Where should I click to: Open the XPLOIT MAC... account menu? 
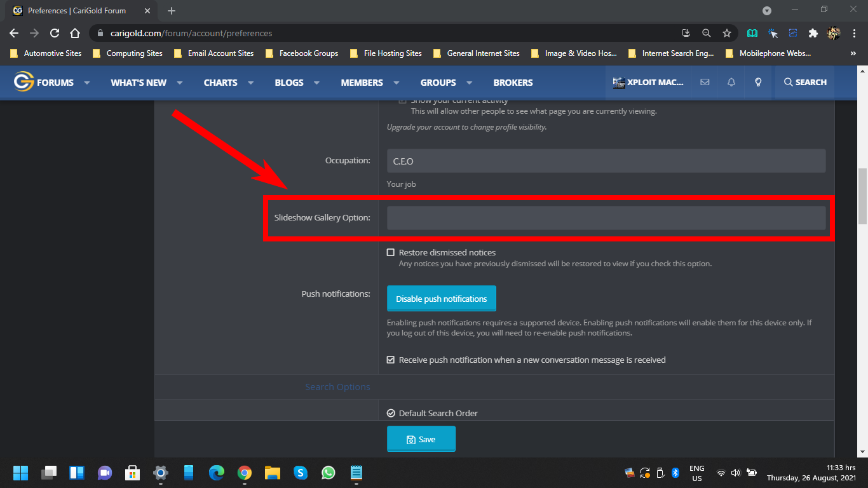(648, 82)
